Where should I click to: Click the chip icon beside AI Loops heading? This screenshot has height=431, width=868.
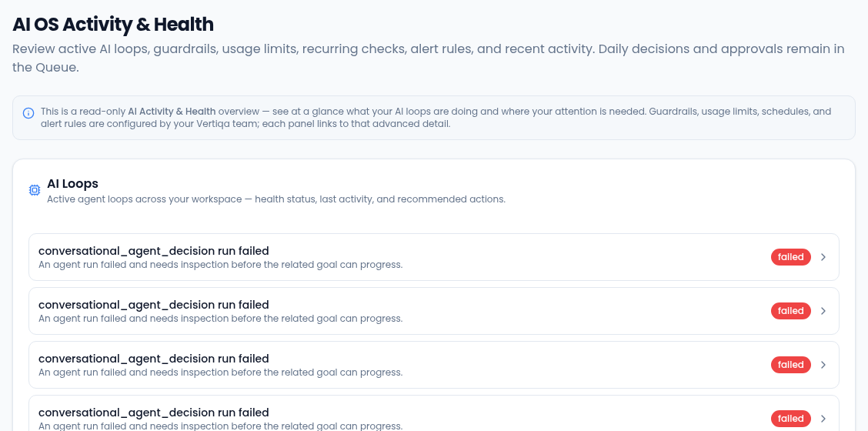tap(35, 190)
